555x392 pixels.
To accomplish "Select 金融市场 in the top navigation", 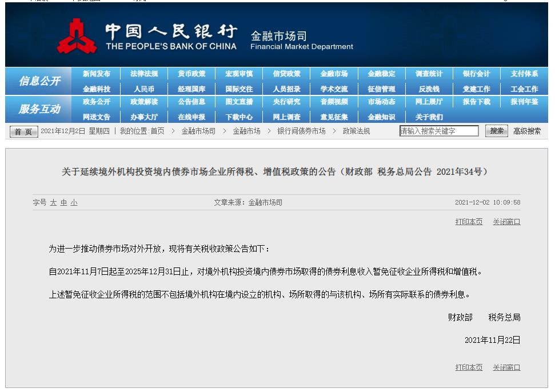I will (334, 73).
